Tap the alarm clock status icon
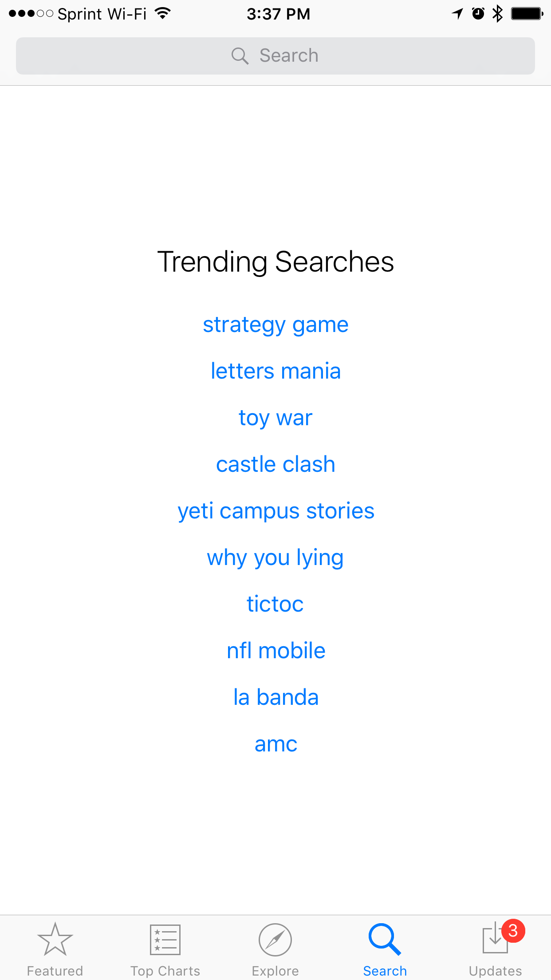Screen dimensions: 551x980 478,14
